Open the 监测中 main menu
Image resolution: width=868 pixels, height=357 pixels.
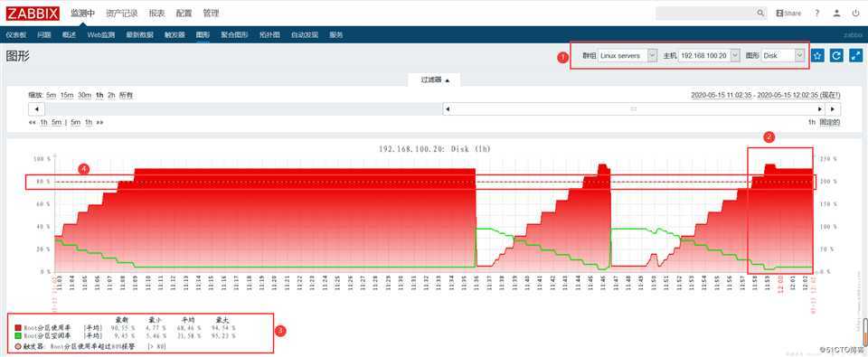(82, 14)
